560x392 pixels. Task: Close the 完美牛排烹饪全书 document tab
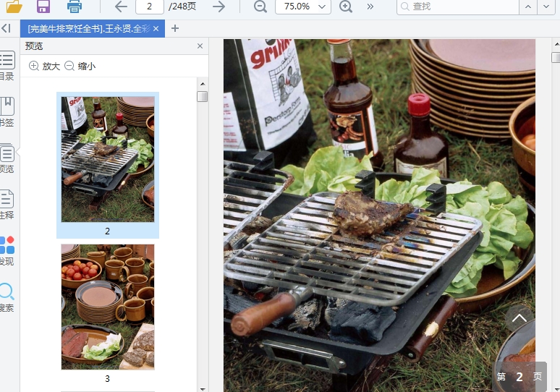156,28
